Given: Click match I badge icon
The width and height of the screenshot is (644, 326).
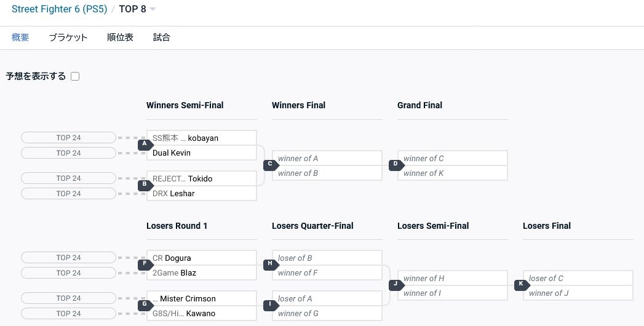Looking at the screenshot, I should tap(270, 304).
